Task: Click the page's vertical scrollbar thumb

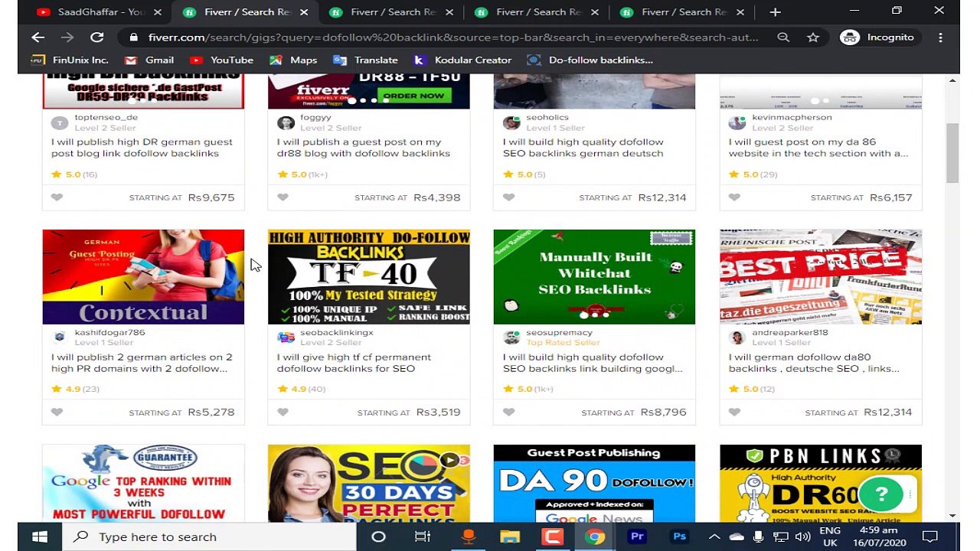Action: tap(952, 152)
